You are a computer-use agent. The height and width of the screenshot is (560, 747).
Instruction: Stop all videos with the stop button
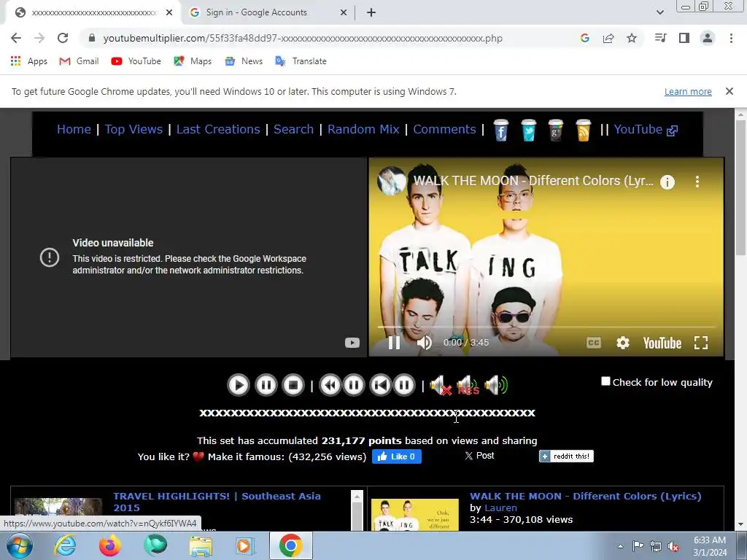coord(293,385)
